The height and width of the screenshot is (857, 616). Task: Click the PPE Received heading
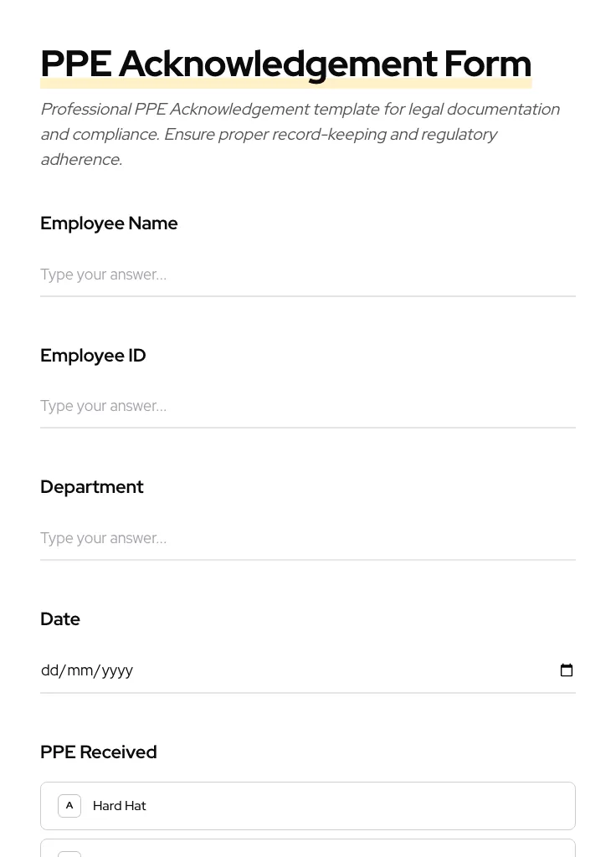coord(98,752)
